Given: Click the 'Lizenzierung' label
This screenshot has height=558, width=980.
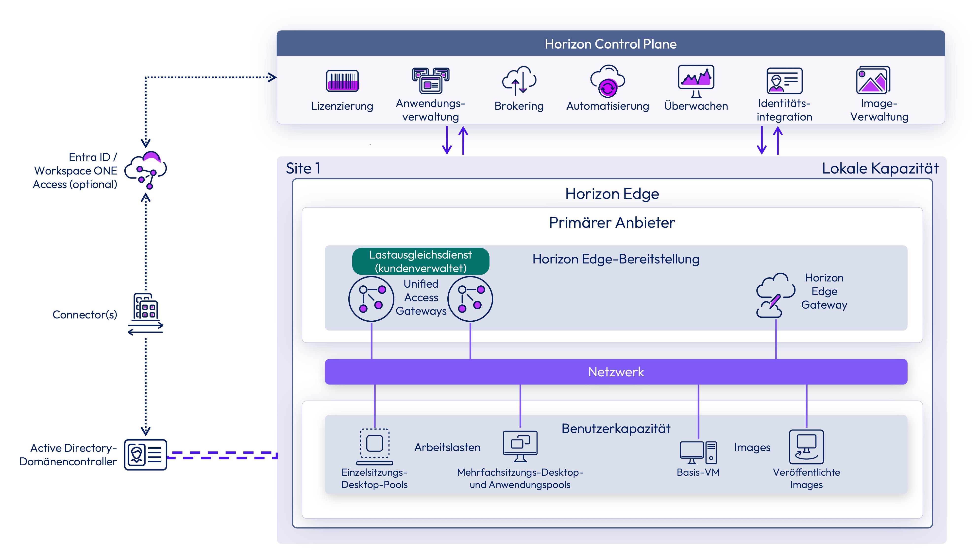Looking at the screenshot, I should 342,106.
